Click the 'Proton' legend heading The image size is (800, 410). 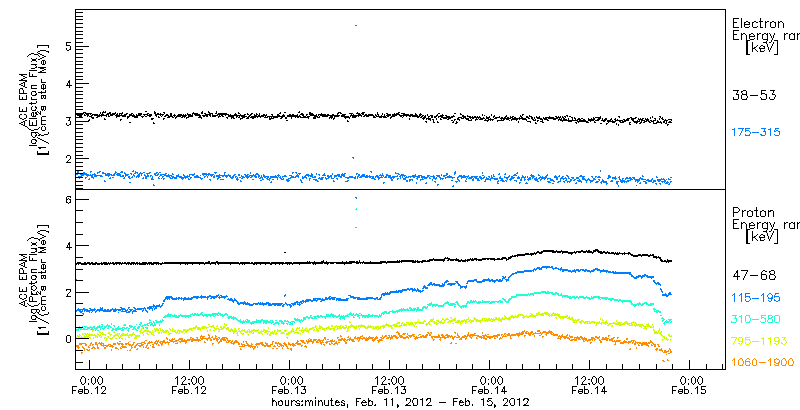[x=753, y=212]
